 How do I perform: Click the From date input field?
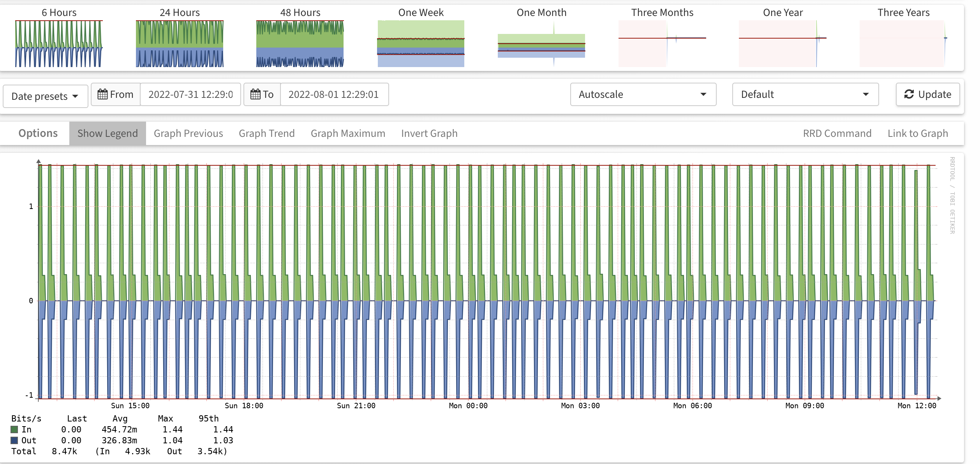coord(190,94)
